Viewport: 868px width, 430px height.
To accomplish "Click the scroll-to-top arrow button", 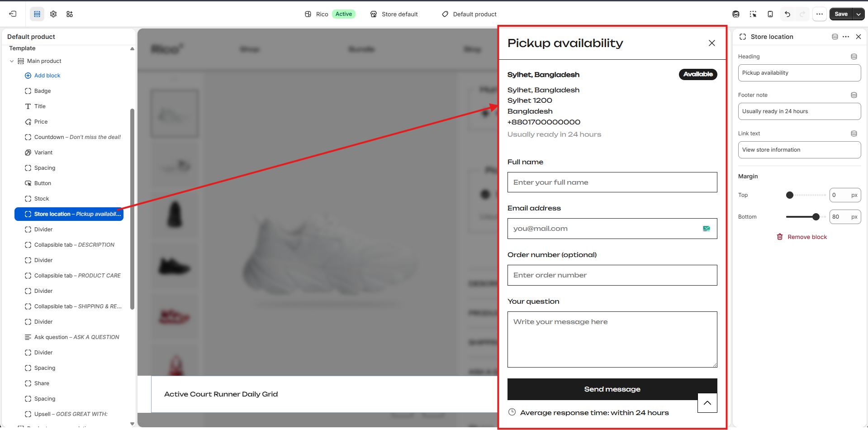I will click(707, 403).
